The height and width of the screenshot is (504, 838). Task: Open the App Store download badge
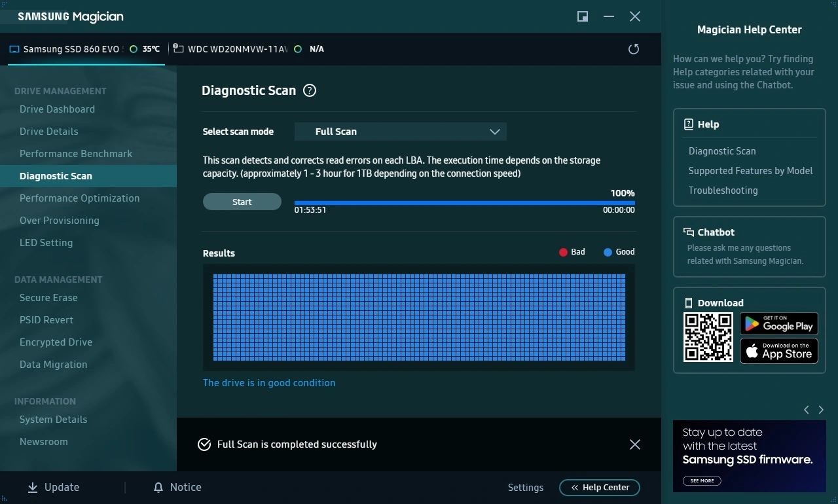click(779, 351)
